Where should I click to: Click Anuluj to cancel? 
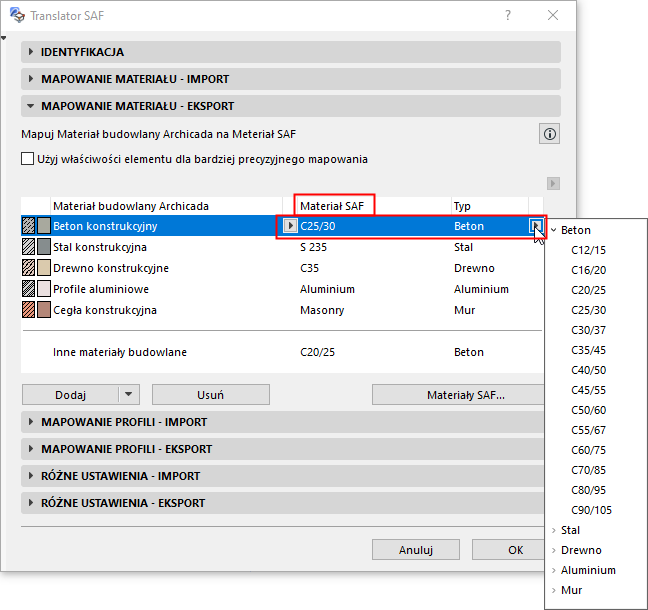(x=416, y=550)
